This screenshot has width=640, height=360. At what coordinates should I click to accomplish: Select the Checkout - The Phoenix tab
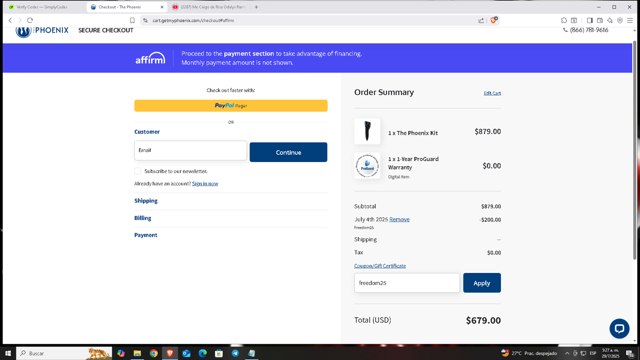(x=124, y=7)
